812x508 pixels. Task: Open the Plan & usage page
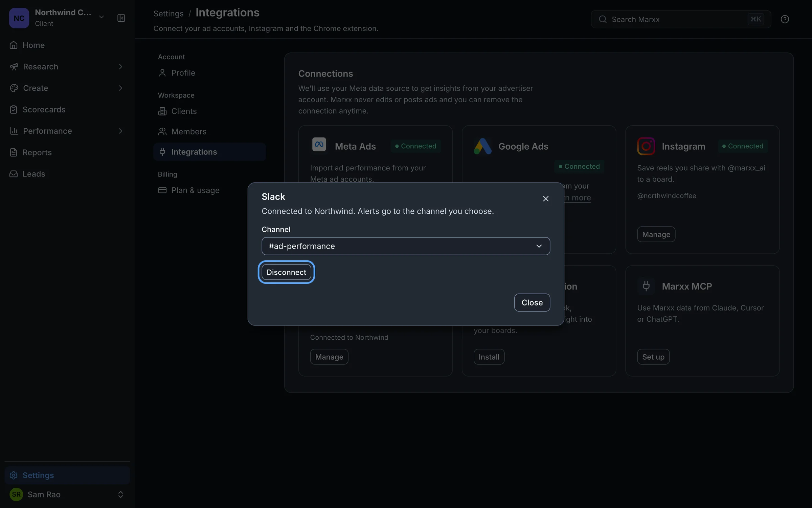[209, 190]
